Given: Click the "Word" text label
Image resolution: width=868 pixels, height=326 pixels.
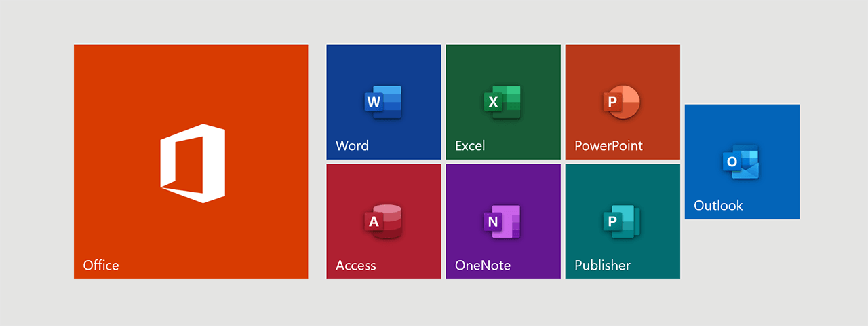Looking at the screenshot, I should click(x=352, y=145).
